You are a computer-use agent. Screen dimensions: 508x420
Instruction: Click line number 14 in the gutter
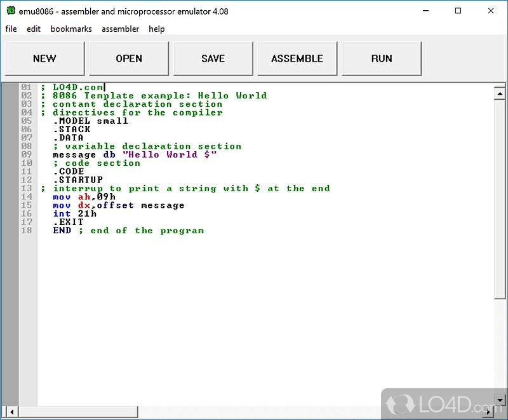[x=26, y=197]
